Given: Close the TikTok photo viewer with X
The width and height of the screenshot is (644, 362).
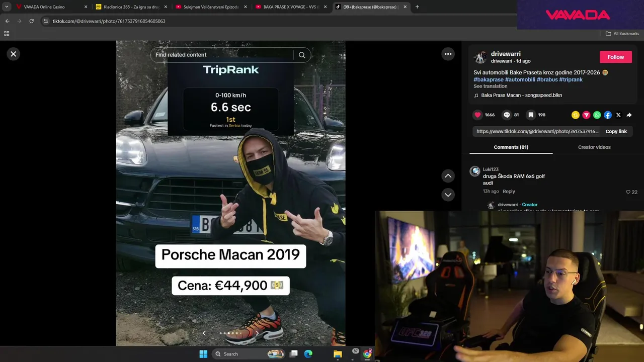Looking at the screenshot, I should point(14,54).
